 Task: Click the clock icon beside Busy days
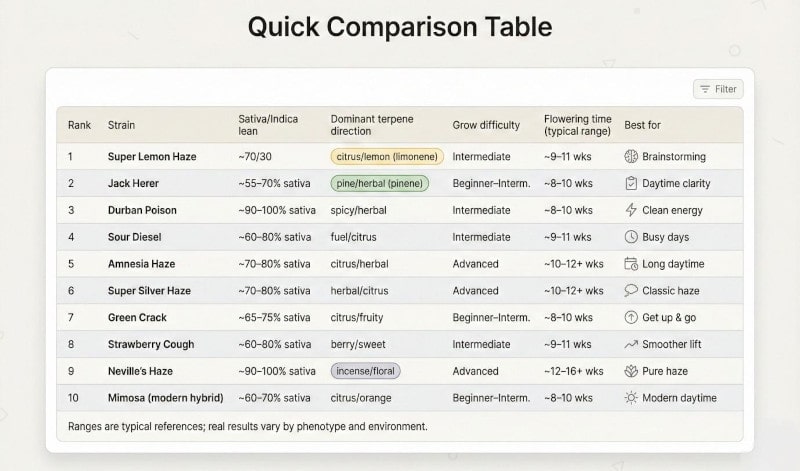631,237
